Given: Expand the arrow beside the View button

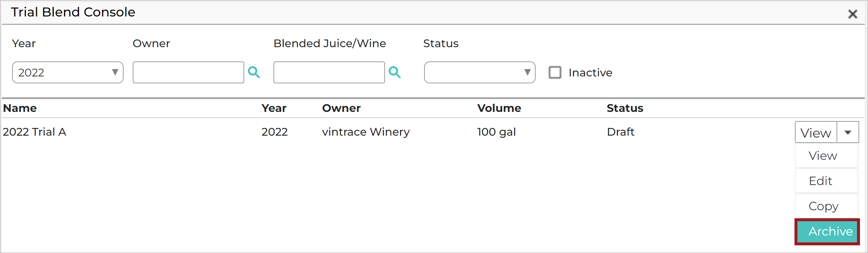Looking at the screenshot, I should point(848,132).
